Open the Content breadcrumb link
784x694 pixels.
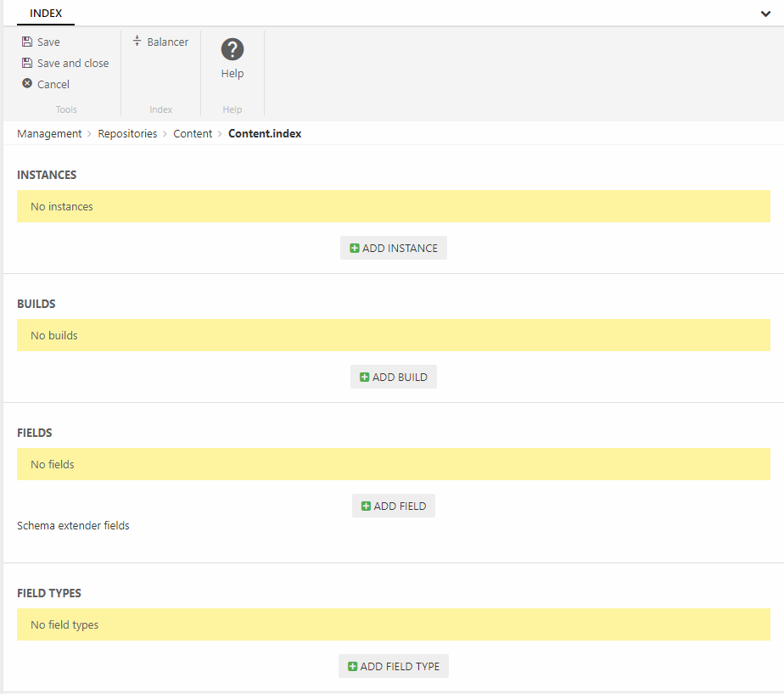pyautogui.click(x=193, y=133)
